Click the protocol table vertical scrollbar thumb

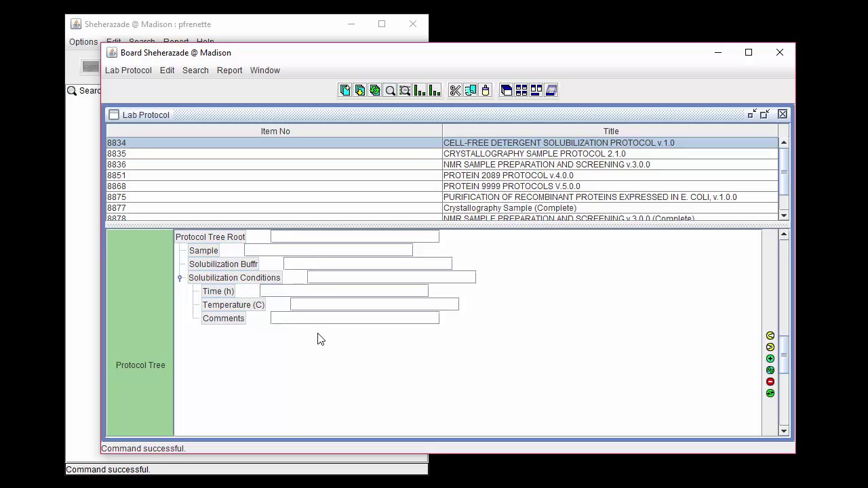click(x=784, y=171)
